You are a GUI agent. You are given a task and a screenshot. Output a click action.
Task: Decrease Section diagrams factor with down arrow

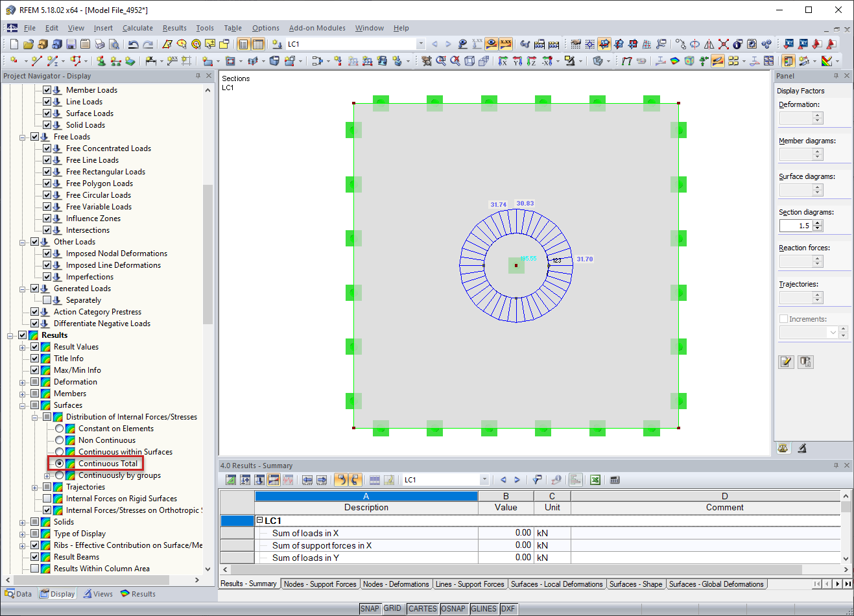coord(818,228)
